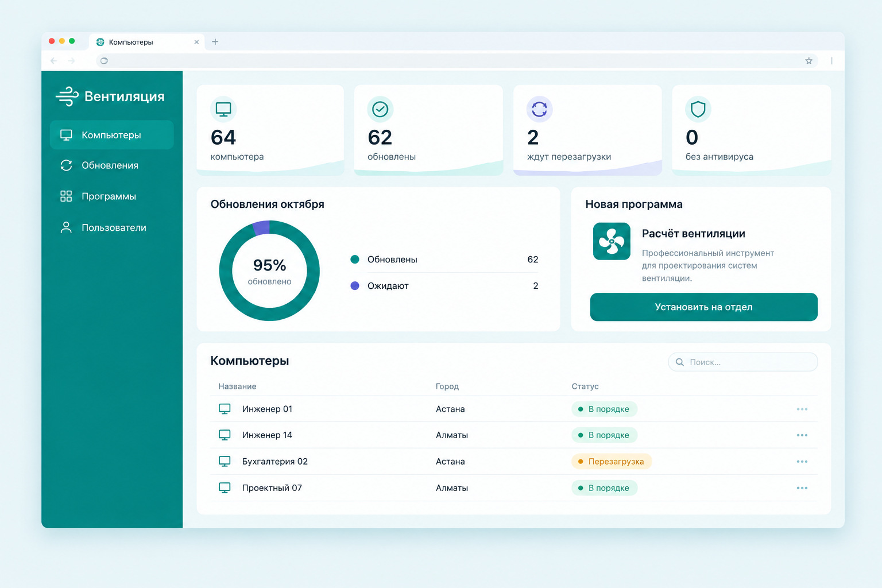882x588 pixels.
Task: Open the monitor icon on the 64 компьютера card
Action: point(223,109)
